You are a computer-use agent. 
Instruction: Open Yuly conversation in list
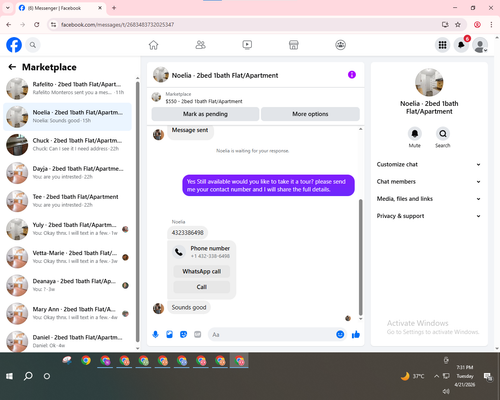pos(67,229)
